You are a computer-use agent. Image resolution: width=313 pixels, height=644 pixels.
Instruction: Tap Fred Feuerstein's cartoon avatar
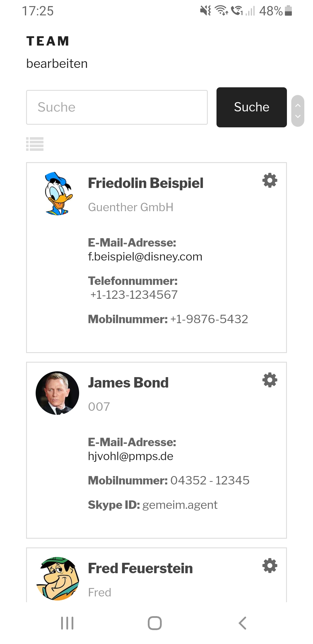click(58, 578)
